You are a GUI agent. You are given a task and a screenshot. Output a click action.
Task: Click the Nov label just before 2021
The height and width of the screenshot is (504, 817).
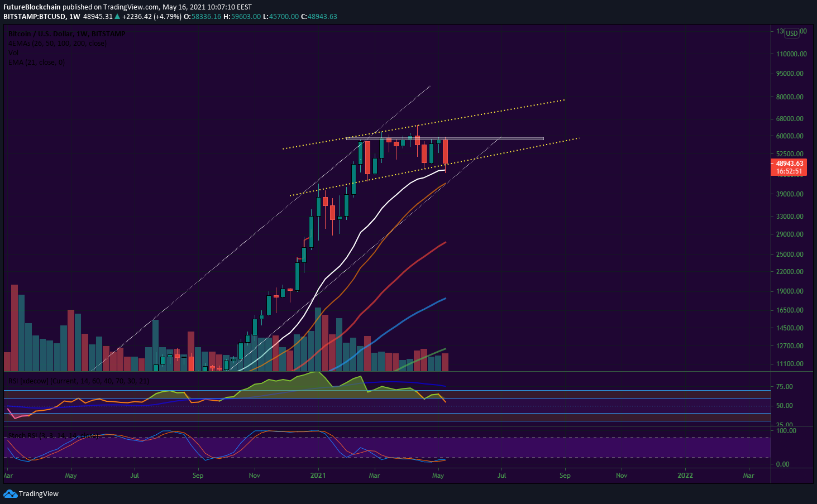[x=255, y=476]
